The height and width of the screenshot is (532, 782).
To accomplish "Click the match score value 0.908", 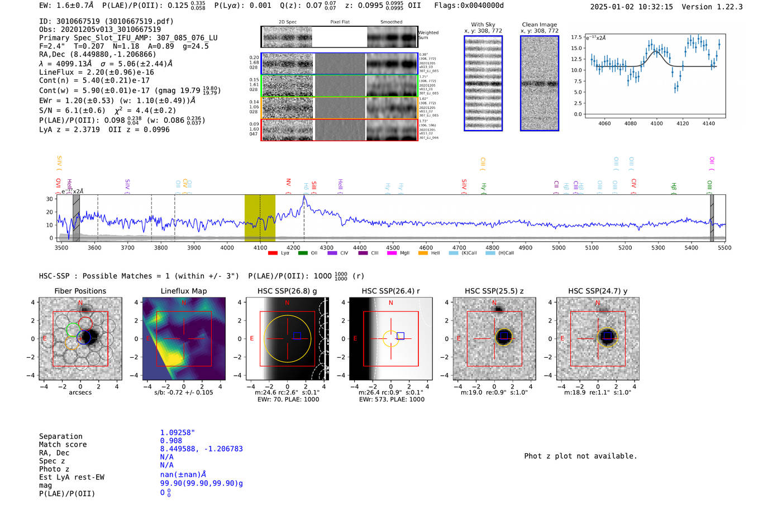I will coord(171,441).
